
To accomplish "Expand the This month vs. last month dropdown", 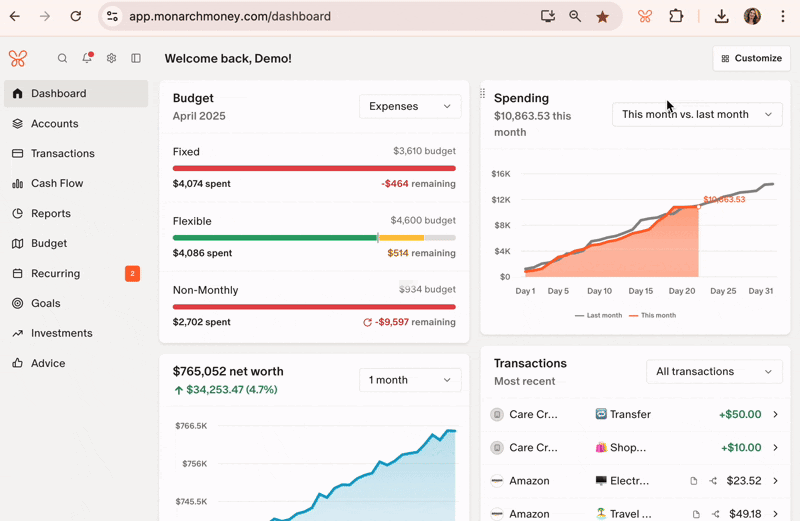I will (696, 115).
